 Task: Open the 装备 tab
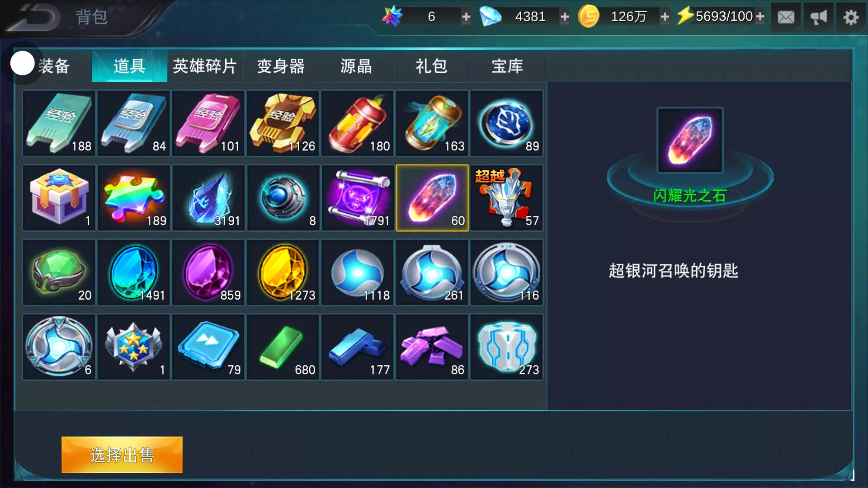coord(54,66)
